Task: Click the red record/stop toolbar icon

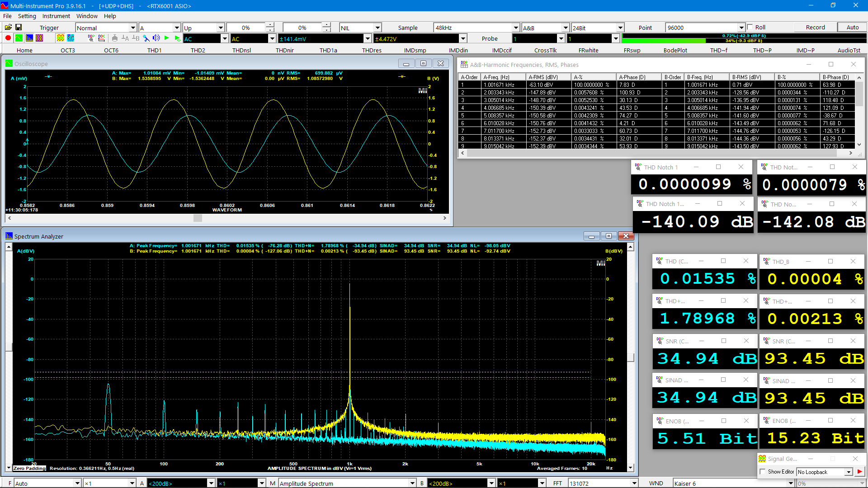Action: 8,38
